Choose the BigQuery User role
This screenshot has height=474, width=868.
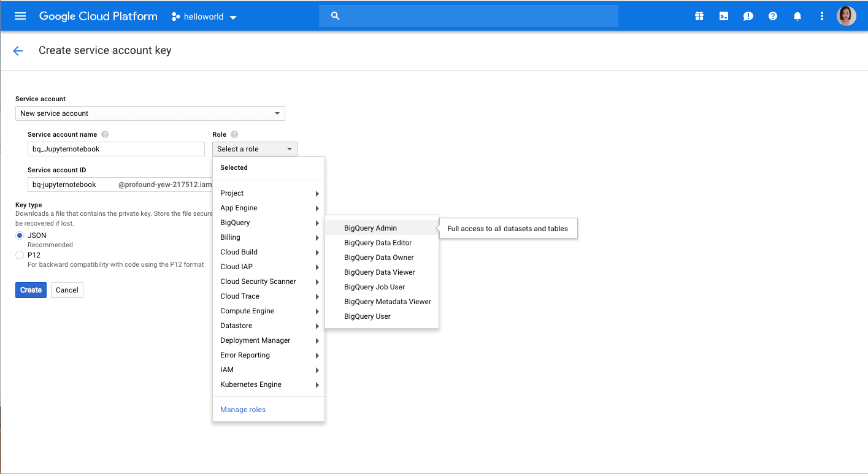[382, 316]
